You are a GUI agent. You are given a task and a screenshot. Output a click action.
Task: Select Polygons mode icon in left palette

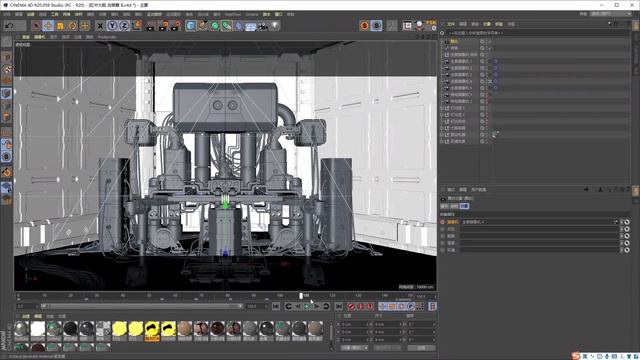point(6,117)
